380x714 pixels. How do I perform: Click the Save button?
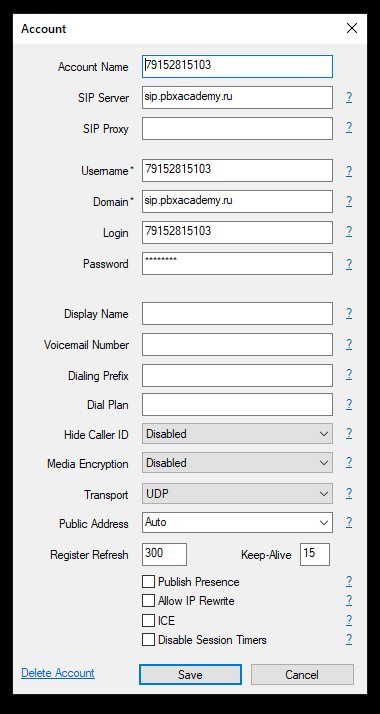coord(190,674)
